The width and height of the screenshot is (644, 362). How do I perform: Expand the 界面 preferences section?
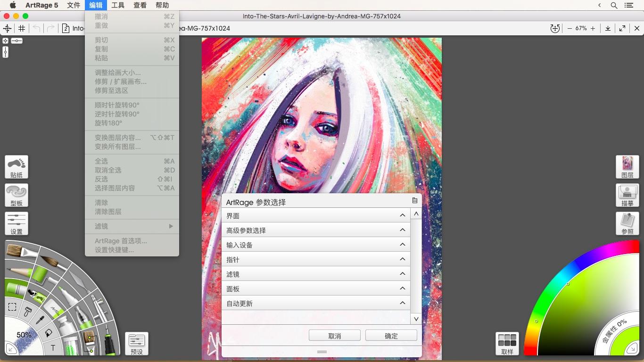[x=315, y=215]
